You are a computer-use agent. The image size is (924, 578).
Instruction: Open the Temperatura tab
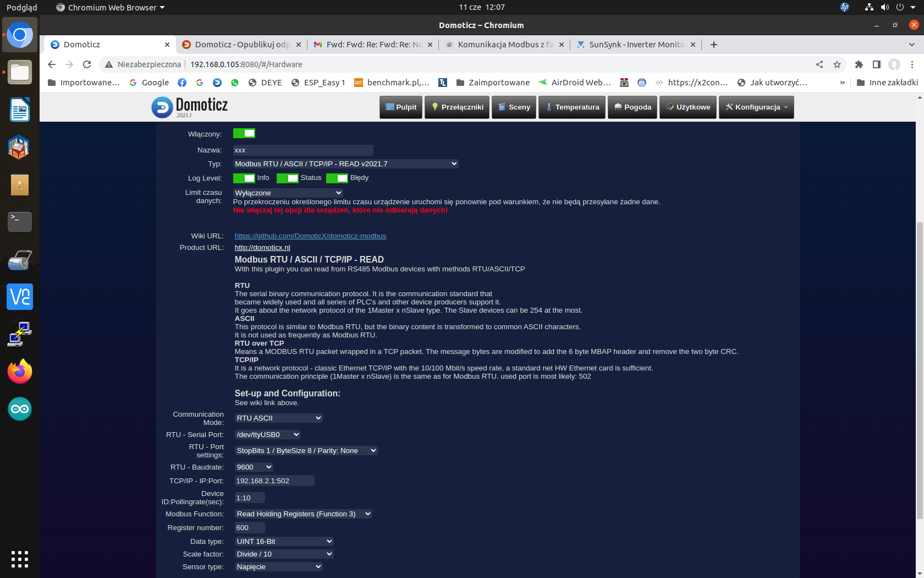tap(572, 107)
